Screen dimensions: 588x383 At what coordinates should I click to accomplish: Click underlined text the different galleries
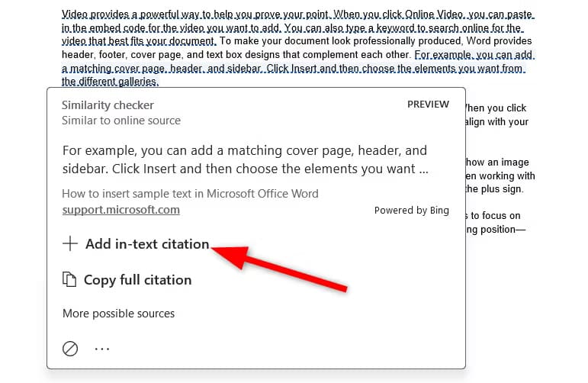point(111,82)
